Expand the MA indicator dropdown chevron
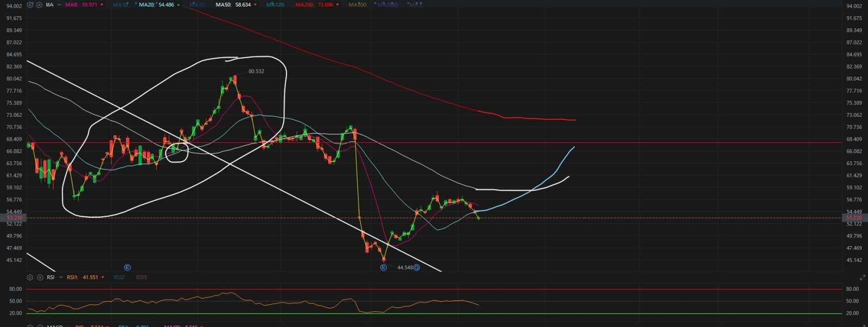Screen dimensions: 868x327 [x=59, y=5]
